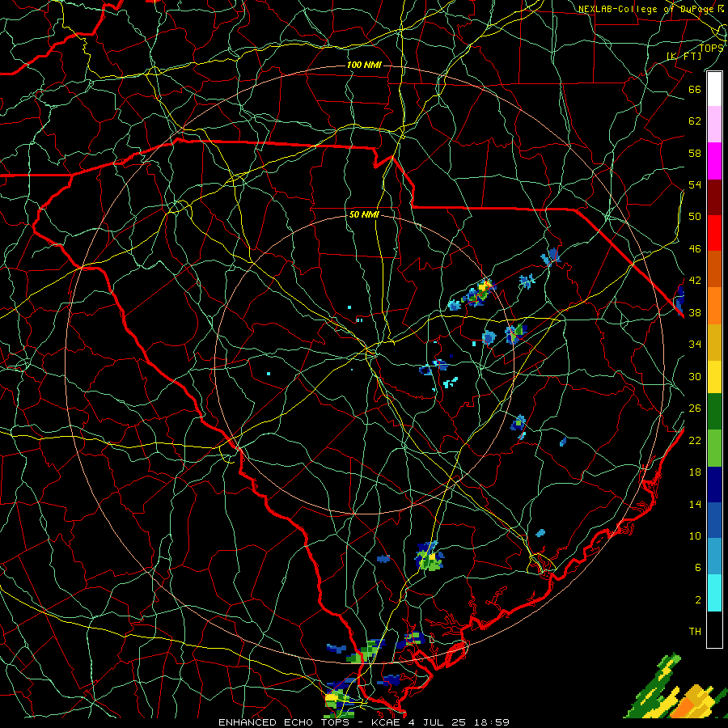Click the cyan legend swatch

pos(714,593)
